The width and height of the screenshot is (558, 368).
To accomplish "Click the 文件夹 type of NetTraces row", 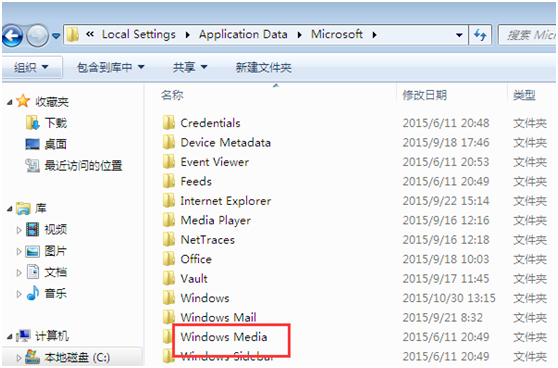I will tap(530, 240).
